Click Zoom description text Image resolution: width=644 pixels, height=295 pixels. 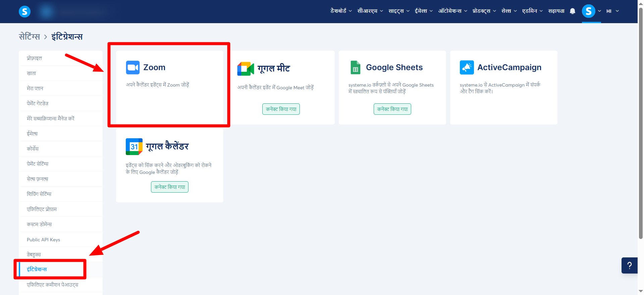pyautogui.click(x=158, y=85)
